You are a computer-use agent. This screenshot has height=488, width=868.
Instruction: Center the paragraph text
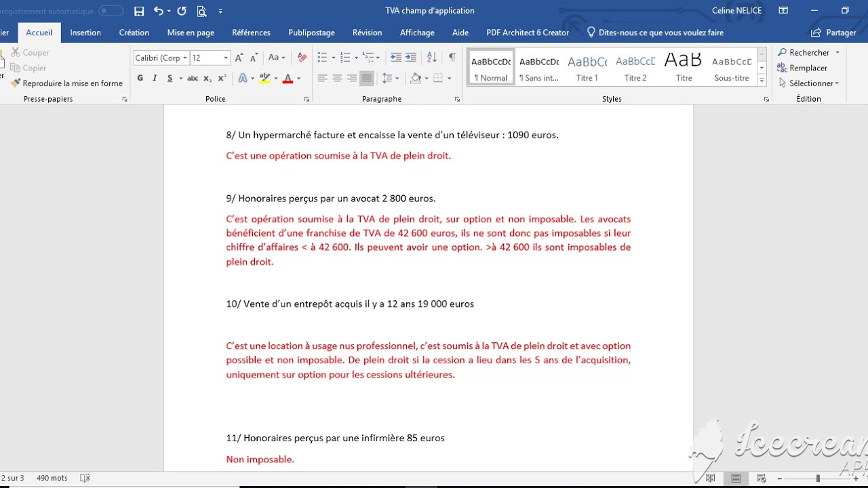click(337, 79)
